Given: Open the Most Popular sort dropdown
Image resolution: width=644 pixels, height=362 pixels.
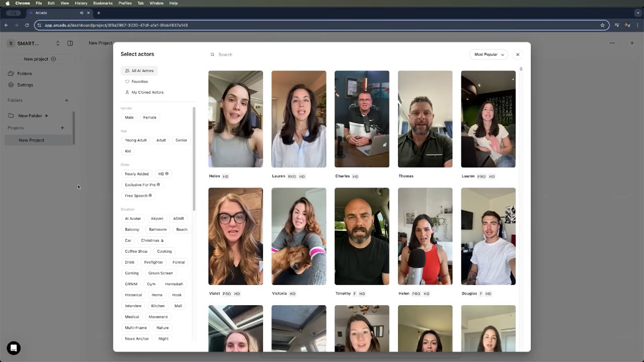Looking at the screenshot, I should tap(489, 54).
